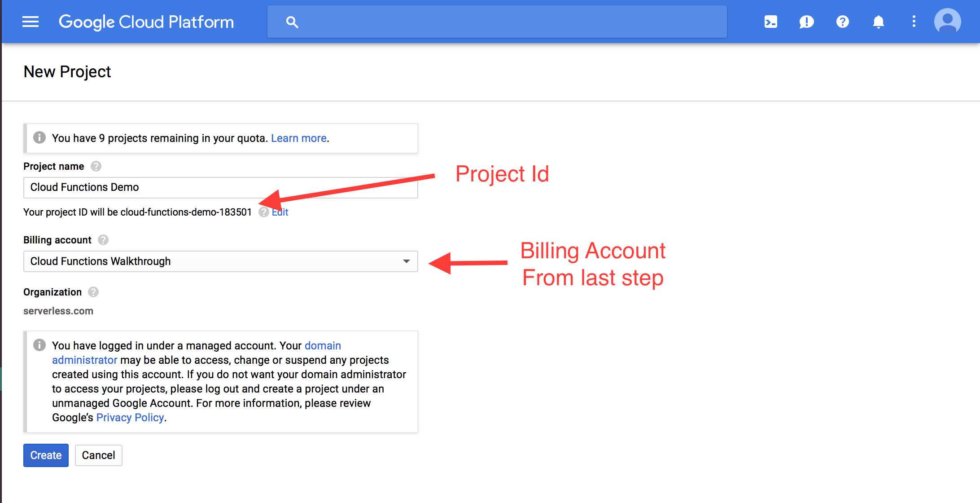This screenshot has height=503, width=980.
Task: Click the three-dot more options icon
Action: 913,21
